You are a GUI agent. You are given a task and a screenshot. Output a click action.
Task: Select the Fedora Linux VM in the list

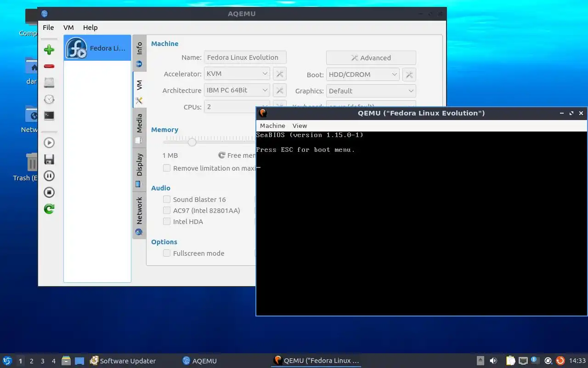click(x=97, y=48)
